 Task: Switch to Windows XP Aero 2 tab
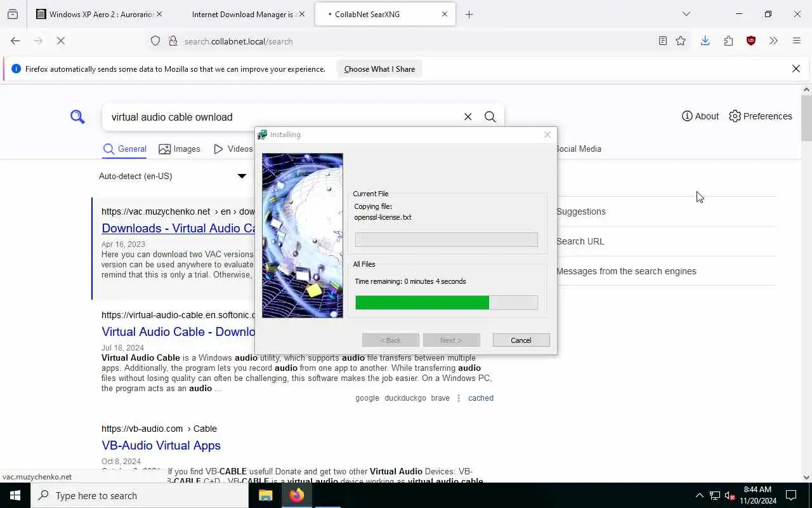coord(95,14)
